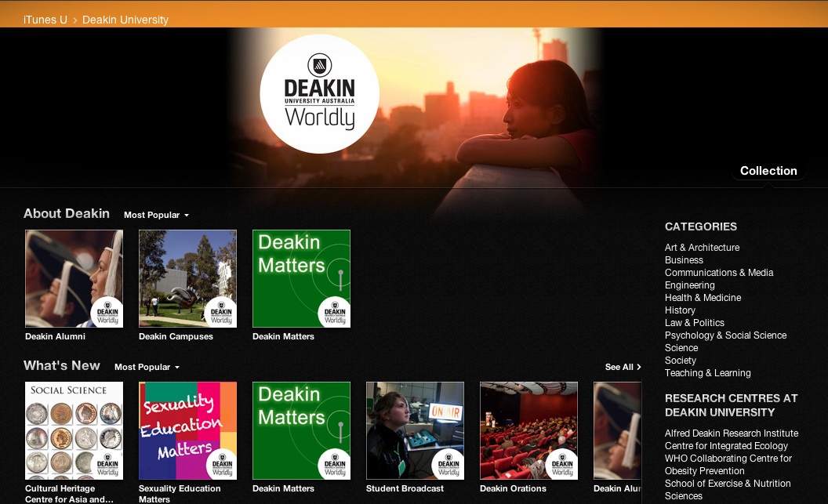
Task: Open Centre for Integrated Ecology link
Action: pos(726,446)
